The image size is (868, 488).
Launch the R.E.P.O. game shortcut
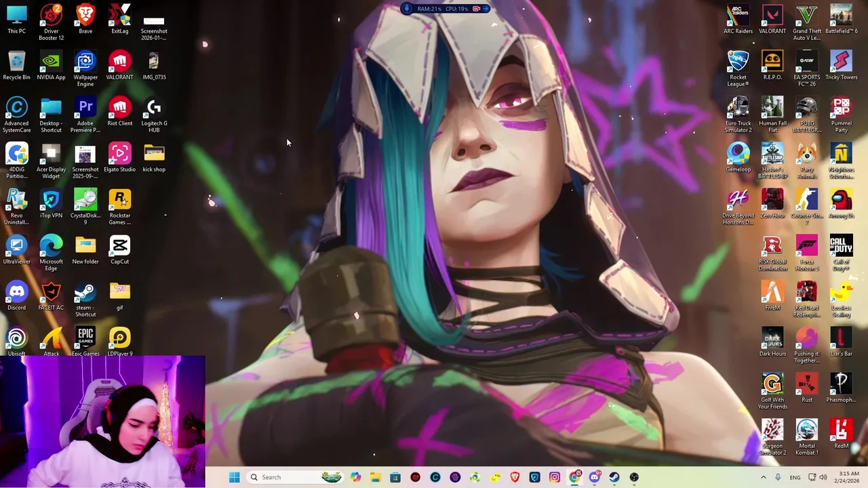[772, 66]
